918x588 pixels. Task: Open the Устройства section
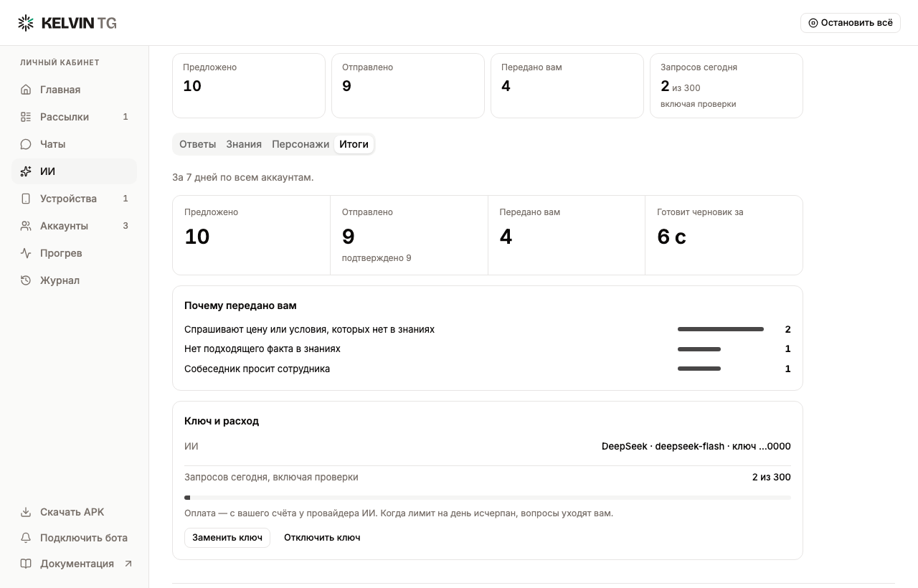coord(74,199)
